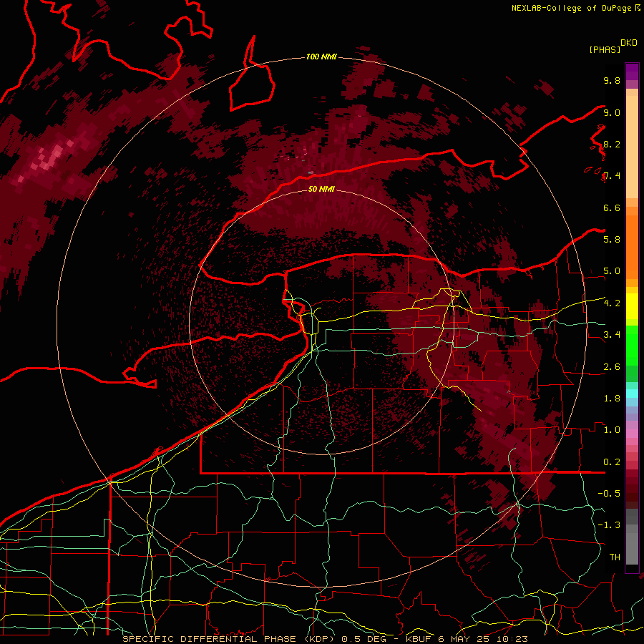This screenshot has height=644, width=644.
Task: Click the 5.0 legend value
Action: click(x=612, y=271)
